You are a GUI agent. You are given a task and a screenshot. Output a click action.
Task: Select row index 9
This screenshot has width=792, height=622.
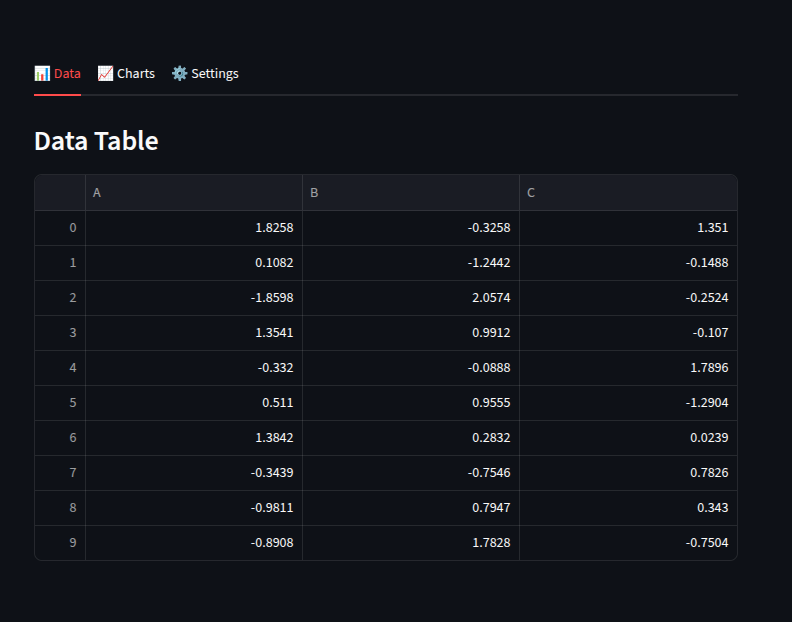pyautogui.click(x=60, y=543)
